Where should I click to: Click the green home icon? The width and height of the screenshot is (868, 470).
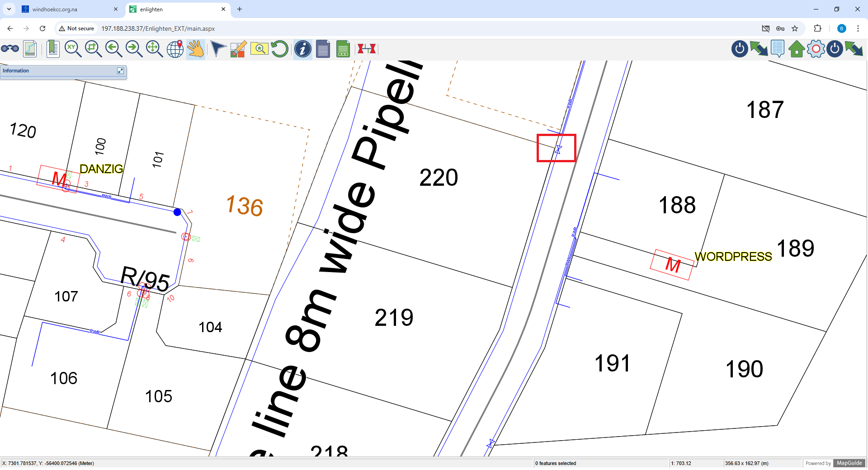coord(797,49)
